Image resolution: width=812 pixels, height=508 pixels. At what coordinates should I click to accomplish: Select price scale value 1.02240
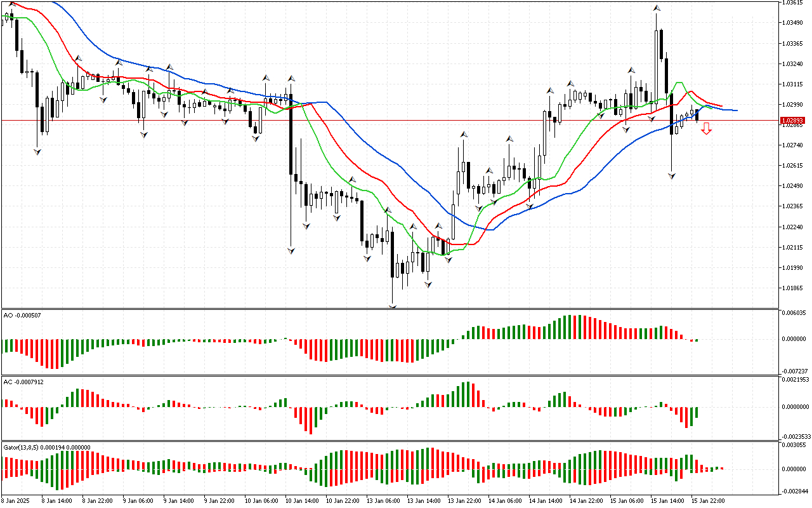tap(793, 227)
